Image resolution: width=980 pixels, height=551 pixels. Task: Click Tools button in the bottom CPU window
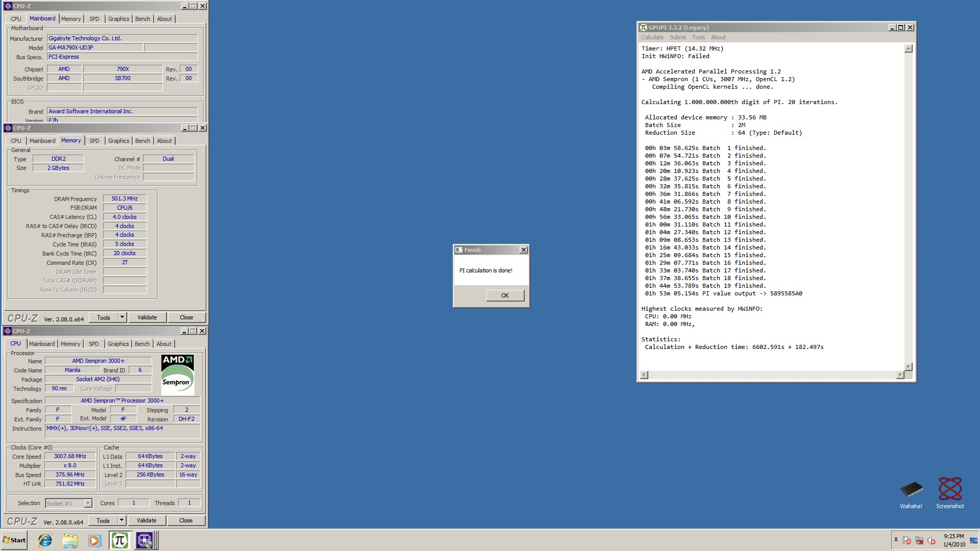(103, 520)
